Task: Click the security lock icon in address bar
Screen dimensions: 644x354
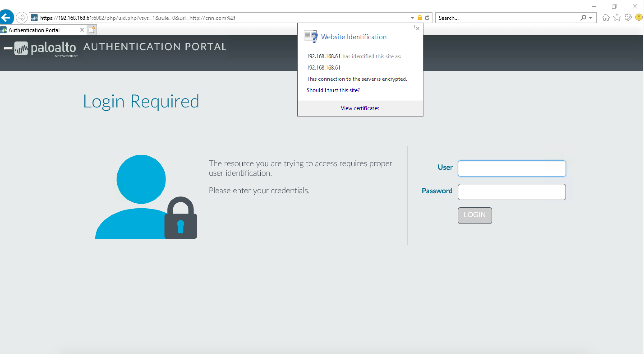Action: 420,18
